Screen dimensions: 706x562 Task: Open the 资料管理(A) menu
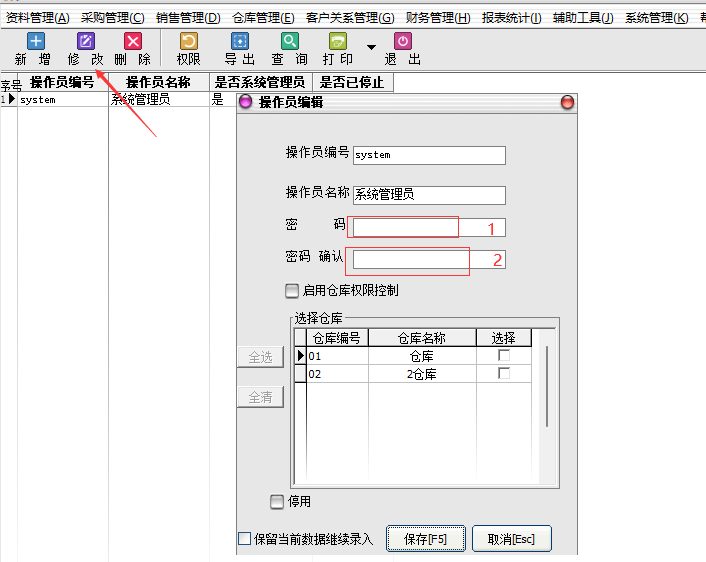pyautogui.click(x=38, y=18)
